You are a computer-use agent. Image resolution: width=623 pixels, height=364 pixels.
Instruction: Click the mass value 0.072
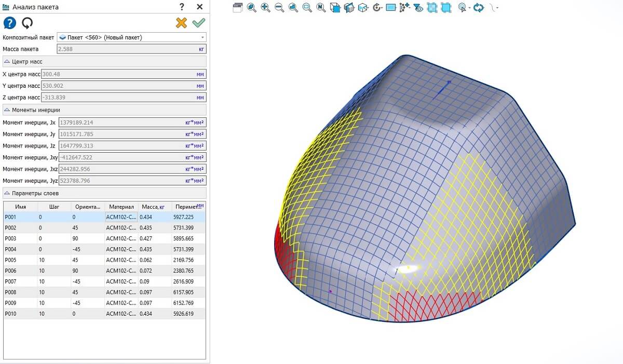(146, 271)
